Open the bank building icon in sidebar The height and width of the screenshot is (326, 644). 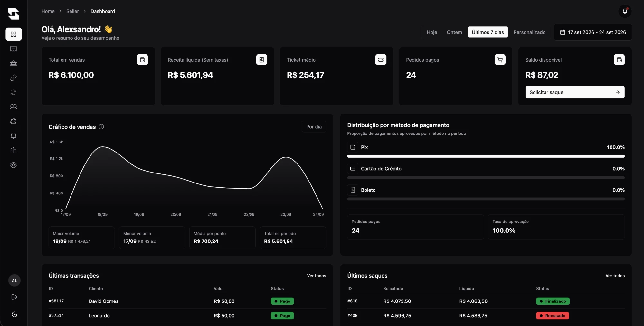(14, 63)
